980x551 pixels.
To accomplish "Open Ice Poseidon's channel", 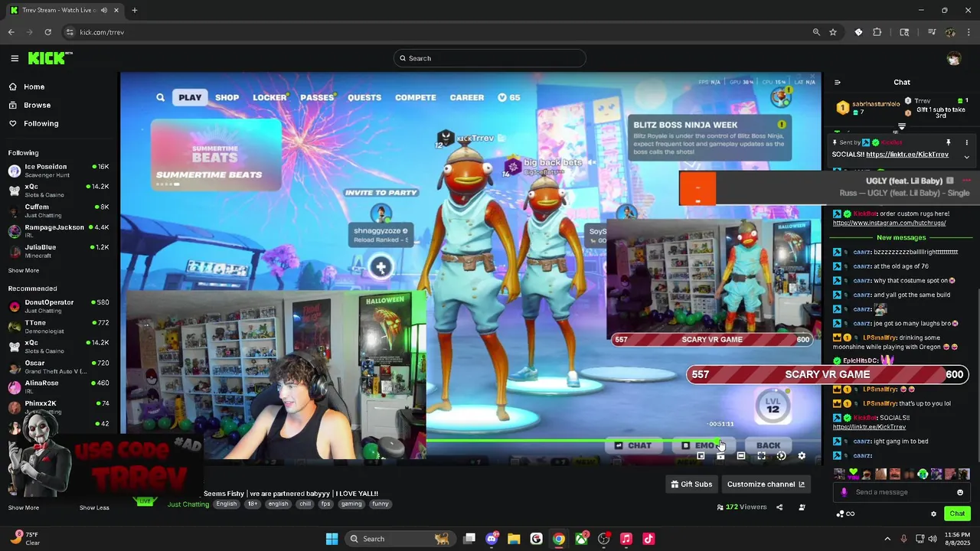I will click(58, 171).
